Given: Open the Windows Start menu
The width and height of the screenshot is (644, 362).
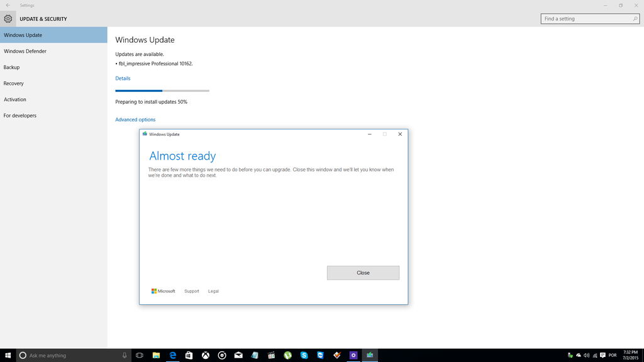Looking at the screenshot, I should (x=8, y=356).
